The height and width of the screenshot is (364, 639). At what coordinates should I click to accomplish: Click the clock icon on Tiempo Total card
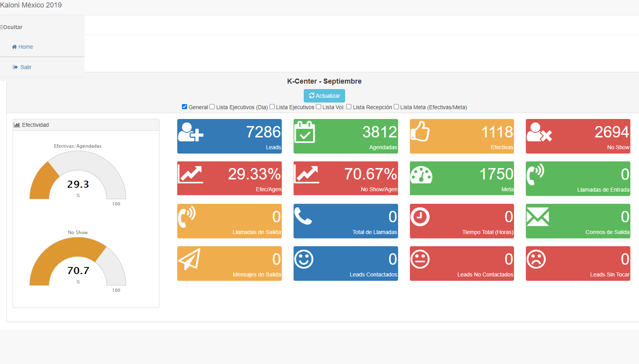(420, 217)
